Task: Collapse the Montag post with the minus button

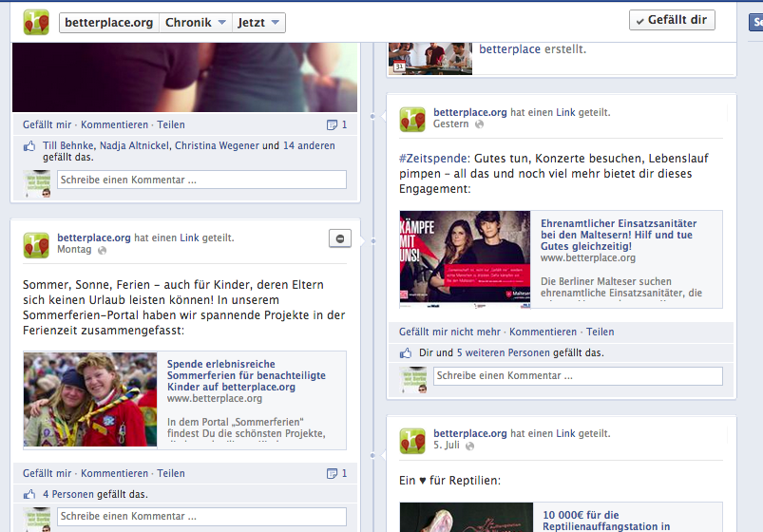Action: click(340, 238)
